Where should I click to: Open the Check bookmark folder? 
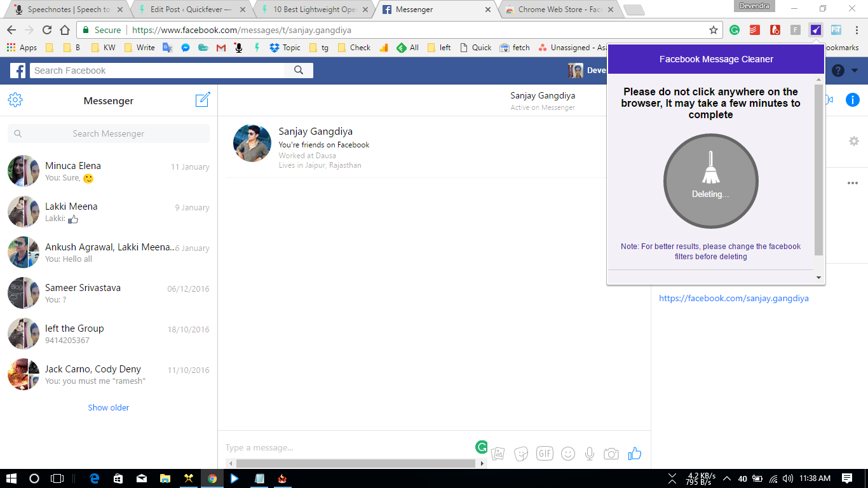pos(353,47)
